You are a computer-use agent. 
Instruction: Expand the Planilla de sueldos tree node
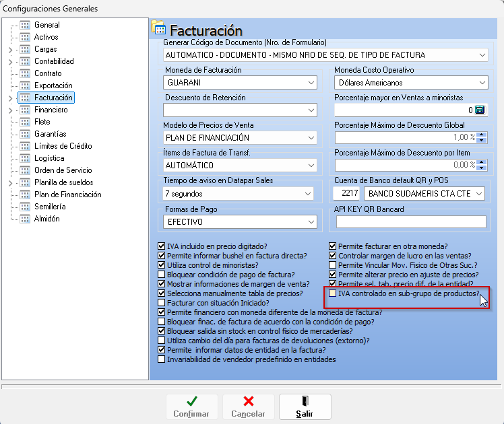click(x=10, y=183)
